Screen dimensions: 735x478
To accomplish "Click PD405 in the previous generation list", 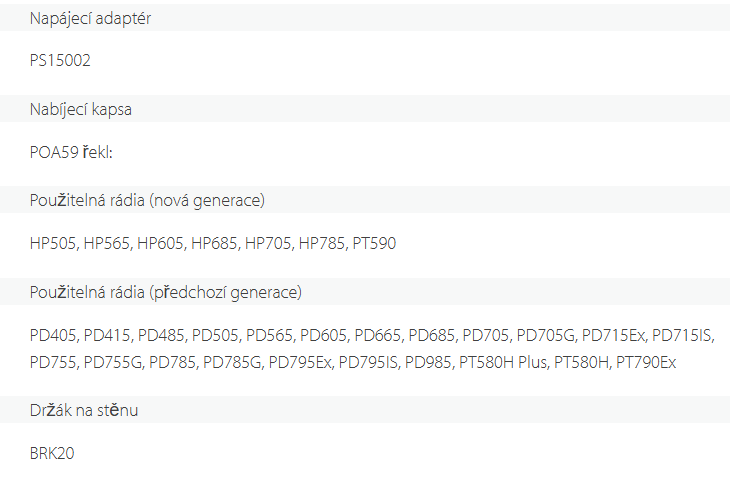I will point(53,335).
